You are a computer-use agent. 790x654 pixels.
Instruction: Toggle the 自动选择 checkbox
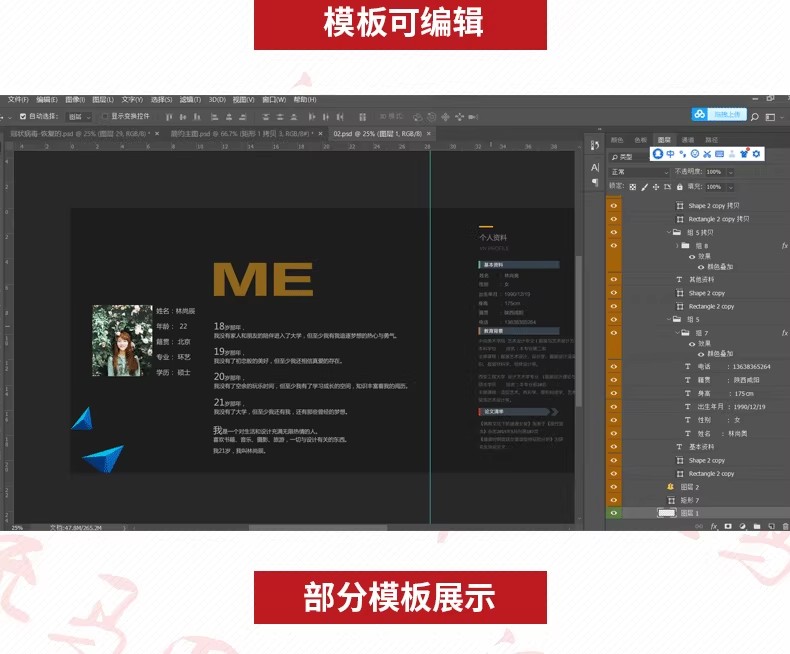click(23, 116)
